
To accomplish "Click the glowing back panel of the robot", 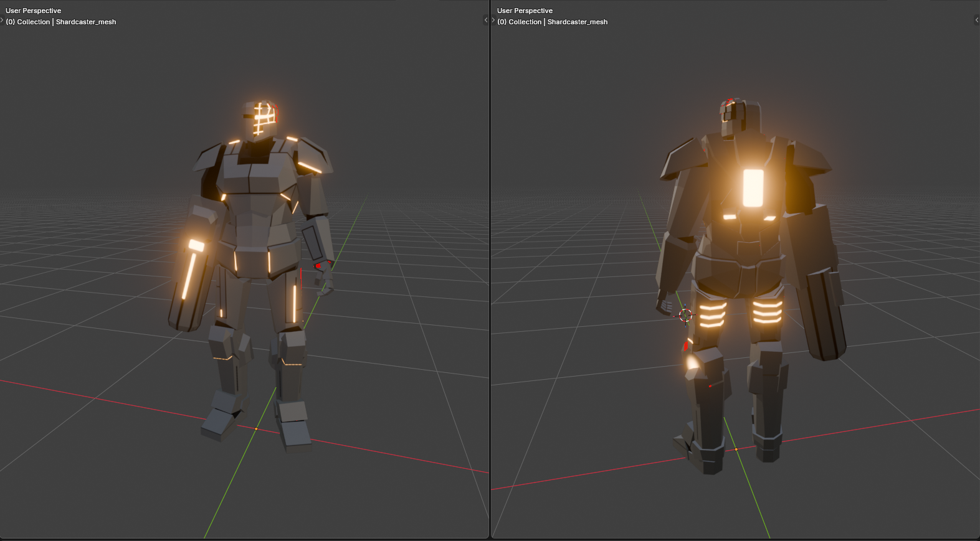I will [753, 187].
